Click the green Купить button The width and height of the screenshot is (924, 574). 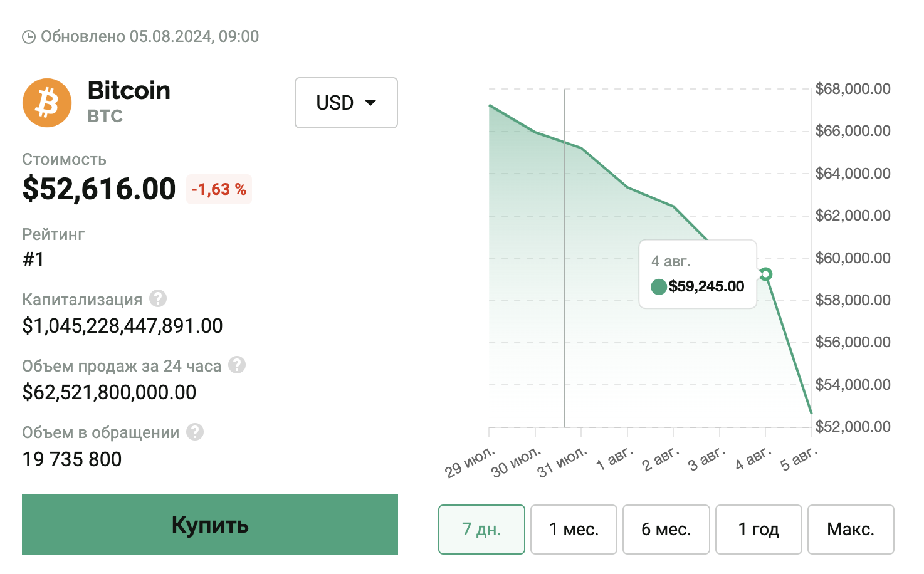pyautogui.click(x=210, y=524)
